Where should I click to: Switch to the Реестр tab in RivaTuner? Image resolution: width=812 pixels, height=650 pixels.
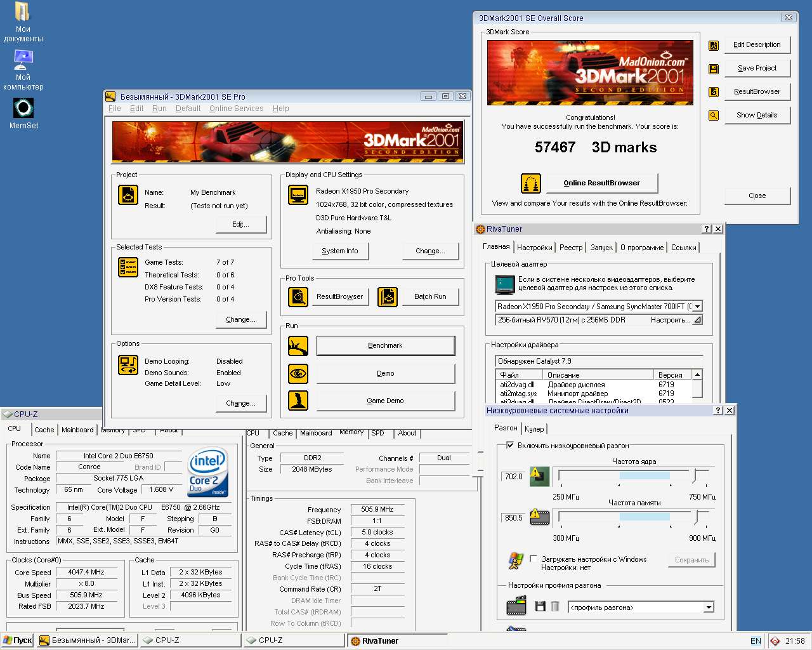tap(571, 248)
